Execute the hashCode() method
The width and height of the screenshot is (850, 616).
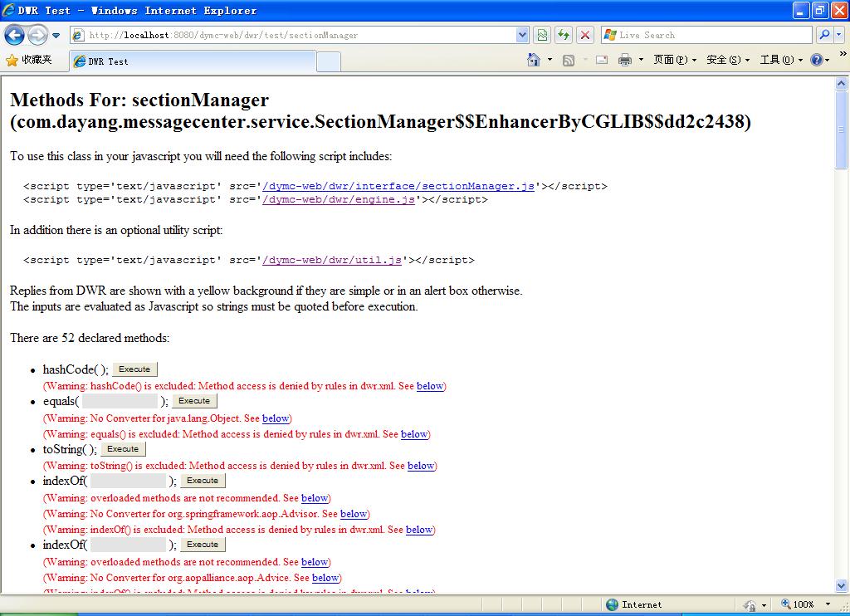click(x=135, y=369)
